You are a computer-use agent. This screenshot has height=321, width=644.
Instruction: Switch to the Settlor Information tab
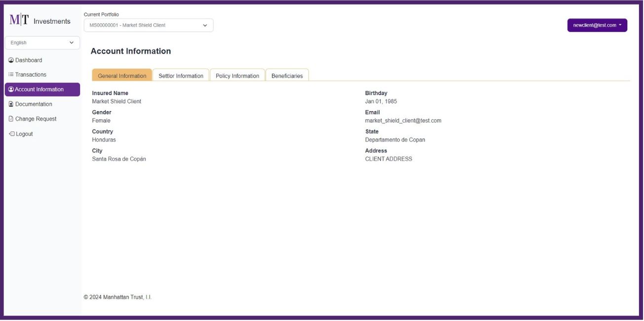click(181, 76)
